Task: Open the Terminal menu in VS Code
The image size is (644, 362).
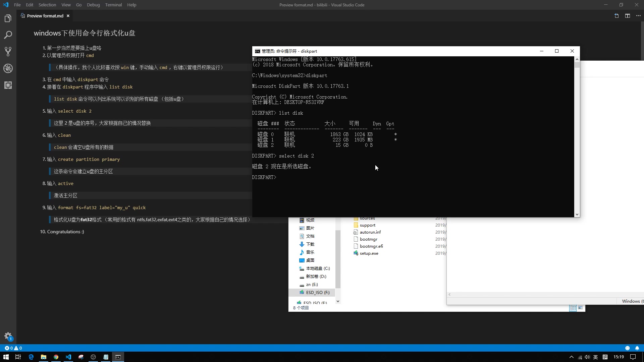Action: pos(113,5)
